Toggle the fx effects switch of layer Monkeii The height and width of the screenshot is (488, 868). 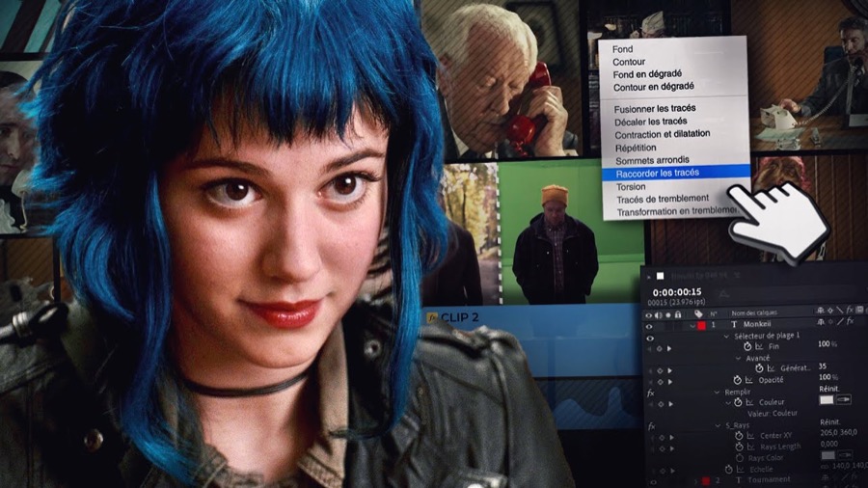(x=851, y=321)
